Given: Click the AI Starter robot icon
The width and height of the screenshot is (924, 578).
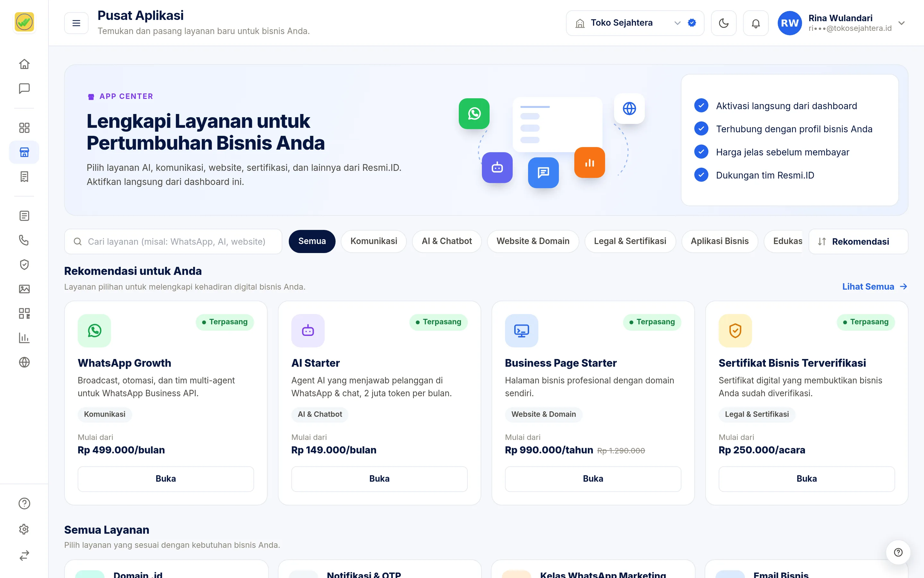Looking at the screenshot, I should pos(308,331).
